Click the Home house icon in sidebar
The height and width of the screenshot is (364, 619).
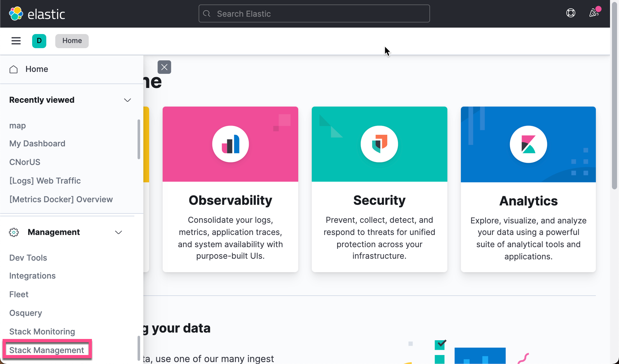coord(13,69)
